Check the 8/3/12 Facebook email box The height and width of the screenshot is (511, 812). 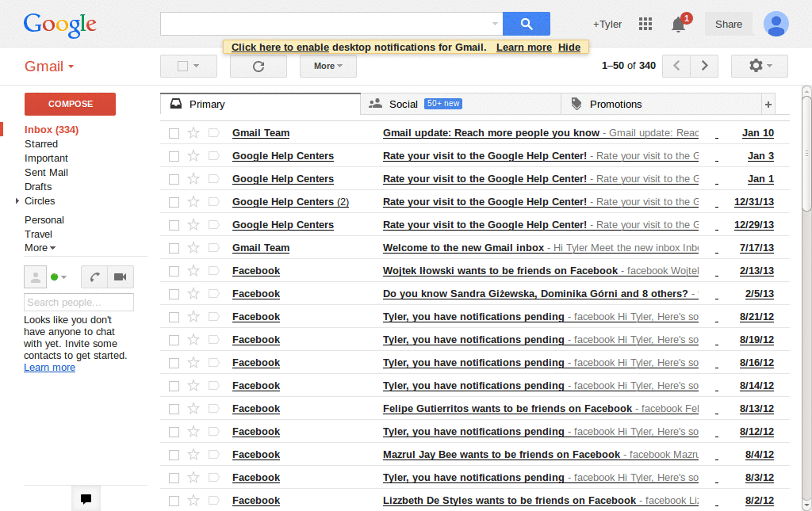pyautogui.click(x=174, y=478)
